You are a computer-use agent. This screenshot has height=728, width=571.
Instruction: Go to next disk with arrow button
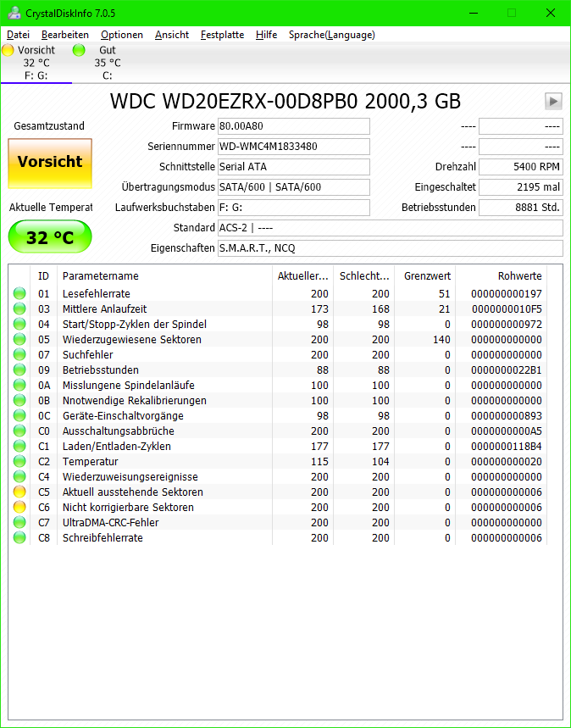pyautogui.click(x=553, y=101)
